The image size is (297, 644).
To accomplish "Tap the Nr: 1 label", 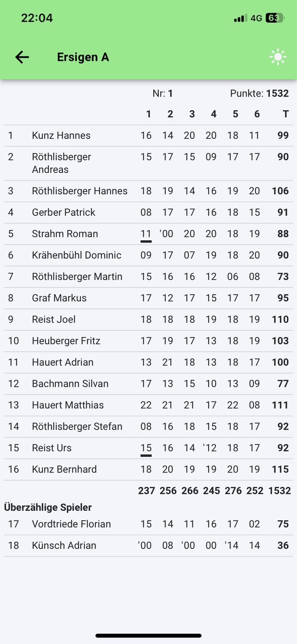I will (x=162, y=93).
